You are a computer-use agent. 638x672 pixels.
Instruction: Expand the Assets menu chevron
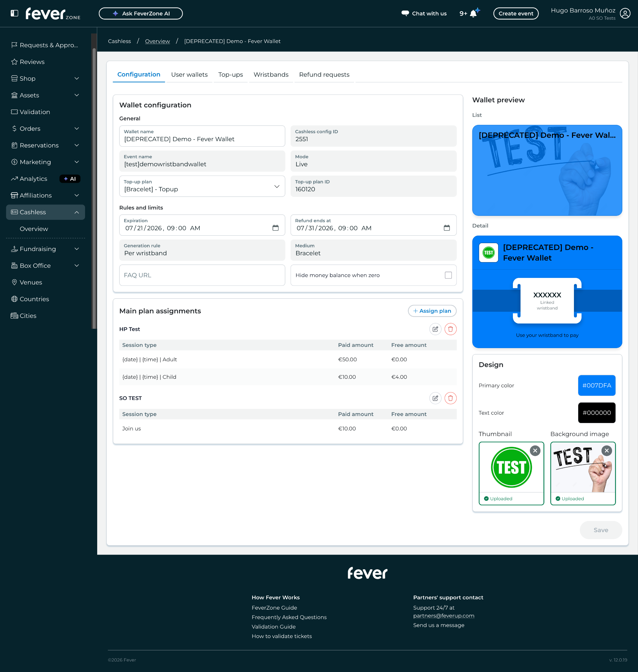[77, 95]
